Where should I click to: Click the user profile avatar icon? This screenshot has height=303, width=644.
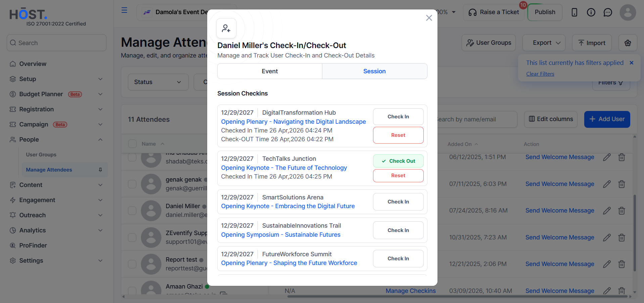tap(628, 12)
